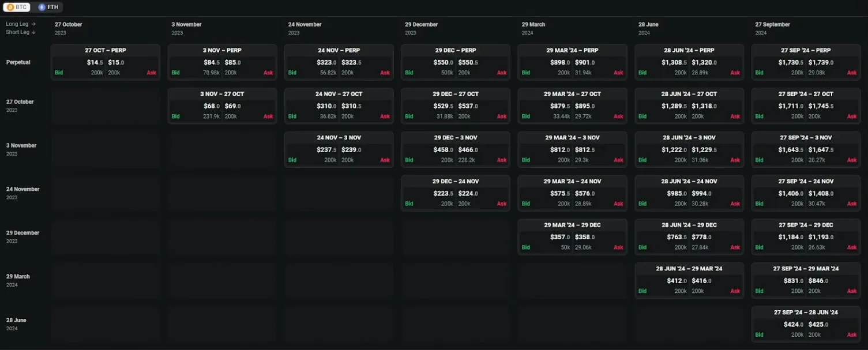Click bid $237.5 in 24 NOV – 3 NOV

pos(326,150)
